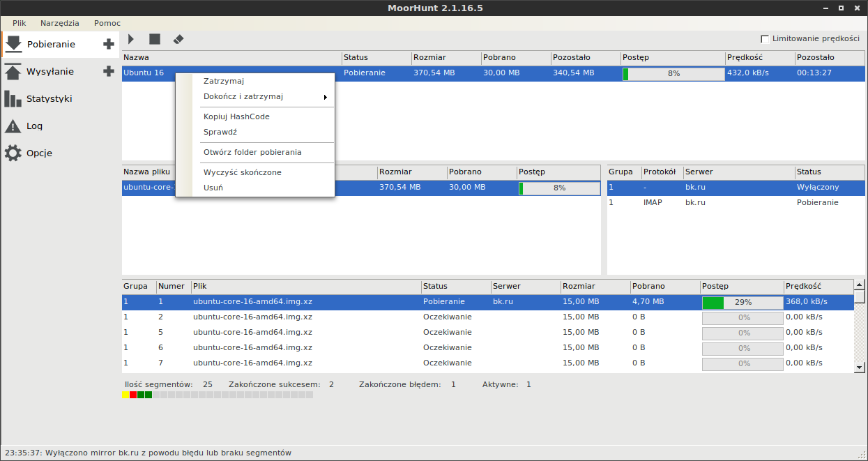
Task: Click the eraser clear-finished toolbar icon
Action: coord(178,40)
